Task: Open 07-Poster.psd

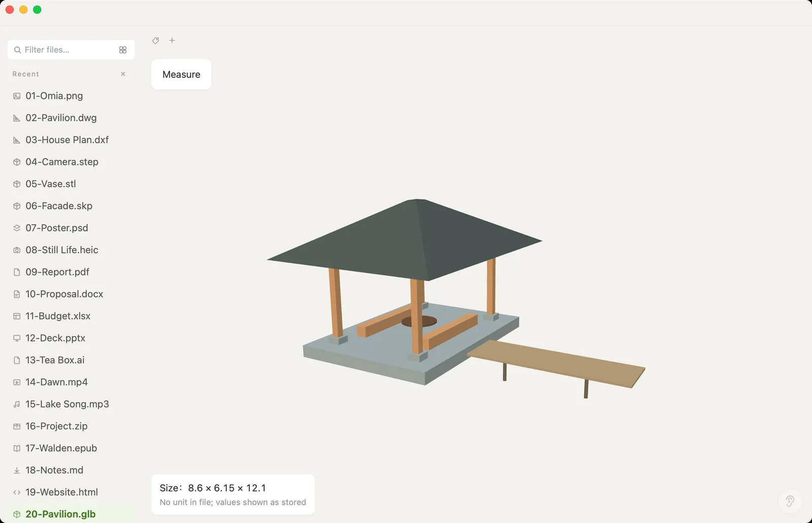Action: (x=57, y=228)
